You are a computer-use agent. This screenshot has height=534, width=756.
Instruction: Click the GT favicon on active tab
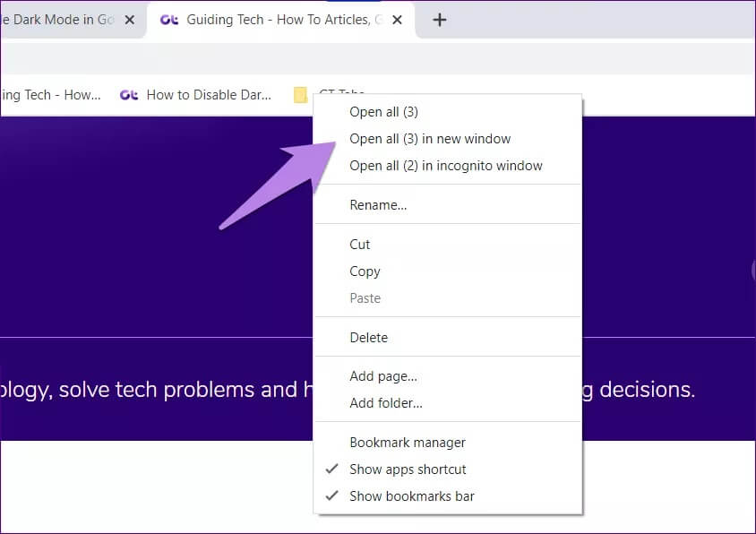pos(168,20)
